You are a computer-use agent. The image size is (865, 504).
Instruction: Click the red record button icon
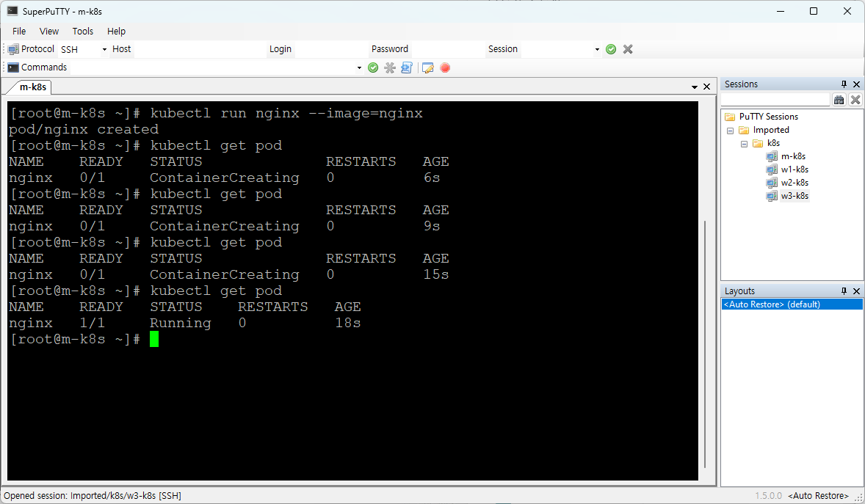[445, 67]
